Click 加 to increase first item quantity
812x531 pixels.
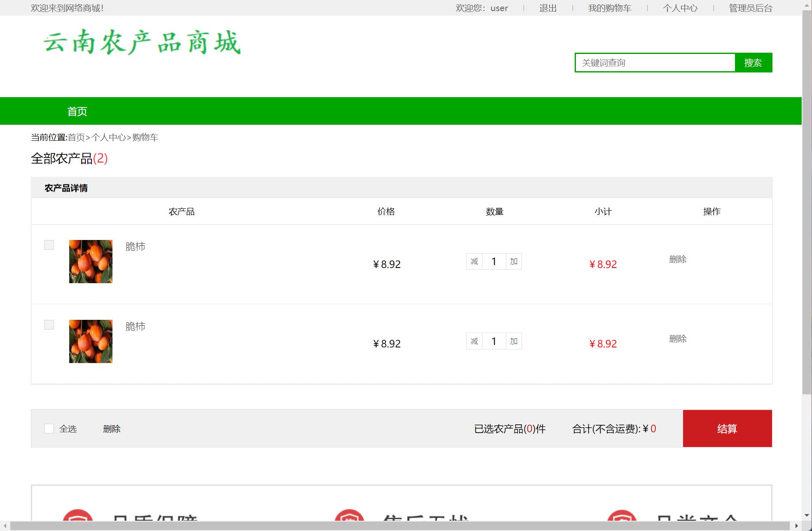click(x=513, y=261)
